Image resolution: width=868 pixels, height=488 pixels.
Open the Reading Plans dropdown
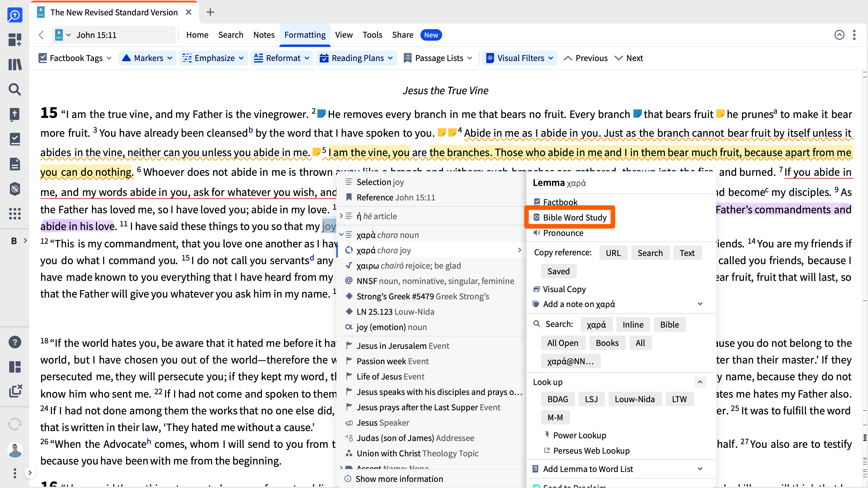point(356,58)
